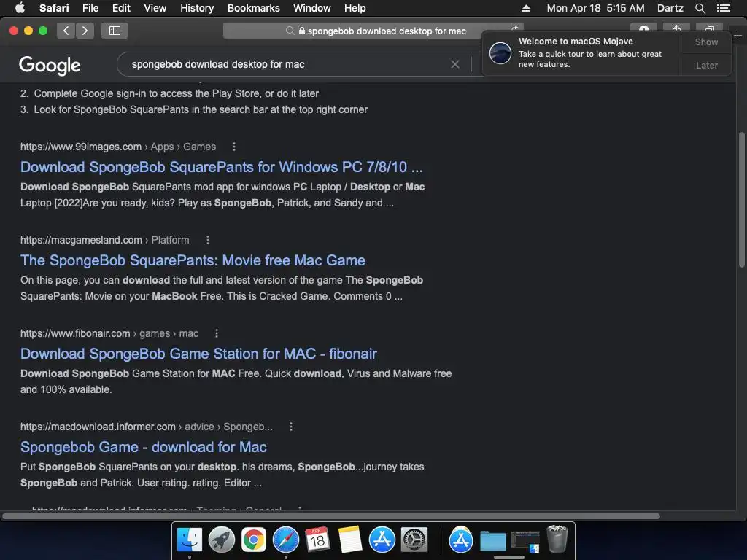The image size is (747, 560).
Task: Open options dots for macgamesland.com result
Action: click(x=207, y=240)
